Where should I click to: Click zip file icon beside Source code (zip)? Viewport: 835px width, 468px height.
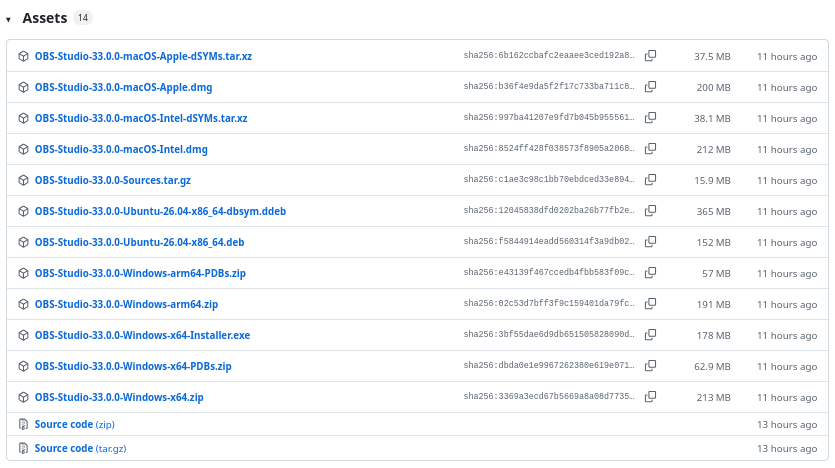click(x=23, y=424)
